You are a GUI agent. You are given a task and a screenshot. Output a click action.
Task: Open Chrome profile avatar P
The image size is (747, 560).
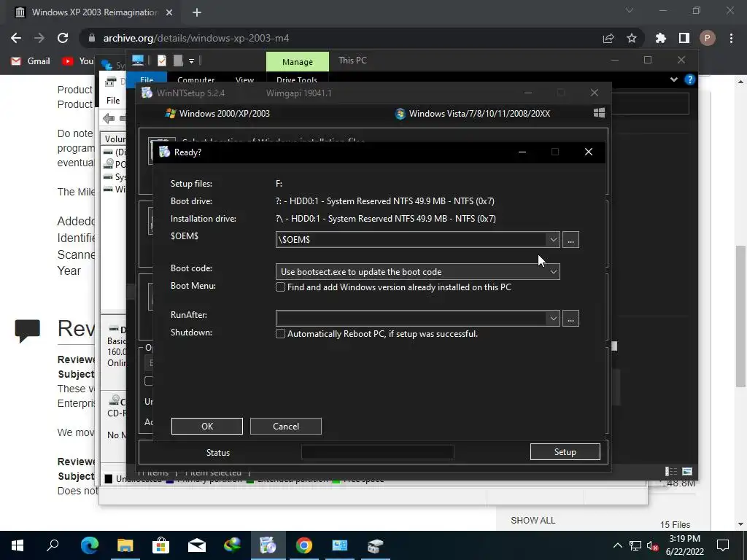708,38
